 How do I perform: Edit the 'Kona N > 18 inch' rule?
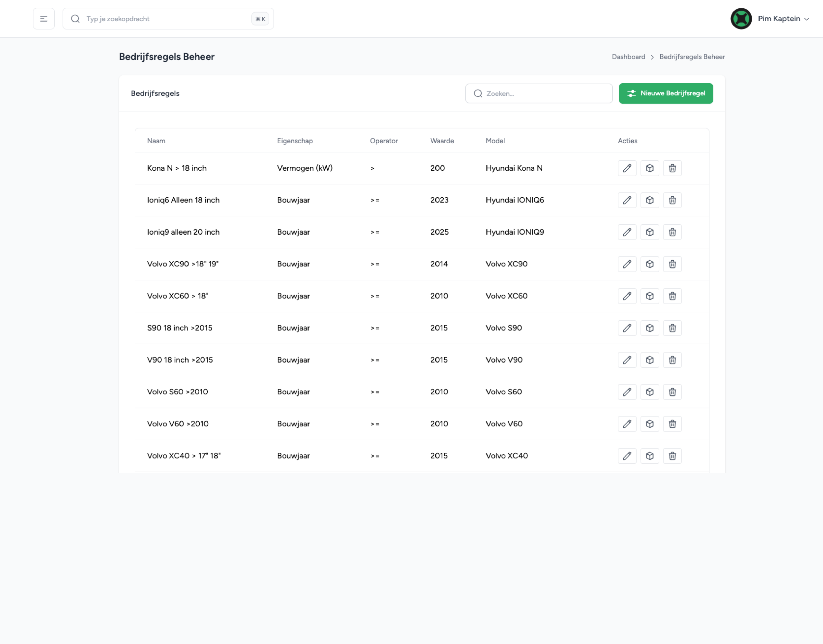(627, 168)
